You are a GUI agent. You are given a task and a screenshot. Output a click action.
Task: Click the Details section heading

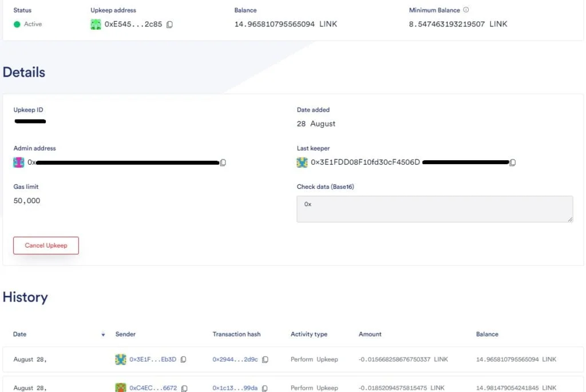coord(24,73)
